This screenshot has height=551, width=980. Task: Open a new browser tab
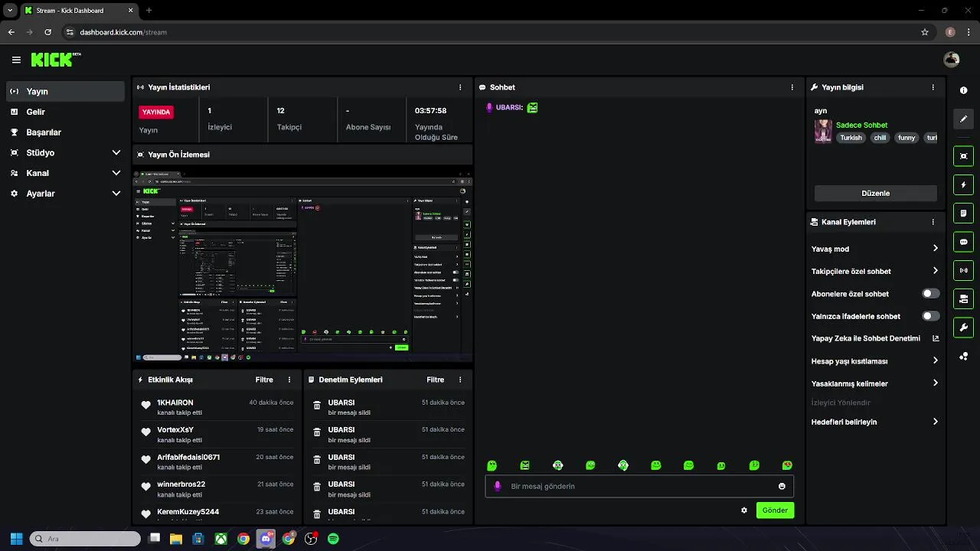pyautogui.click(x=149, y=11)
